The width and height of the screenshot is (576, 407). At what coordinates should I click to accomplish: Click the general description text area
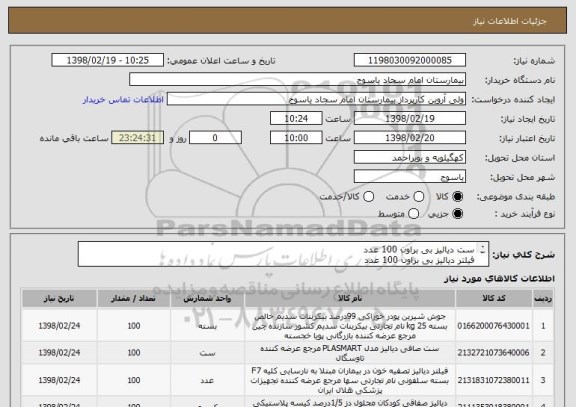pyautogui.click(x=283, y=254)
